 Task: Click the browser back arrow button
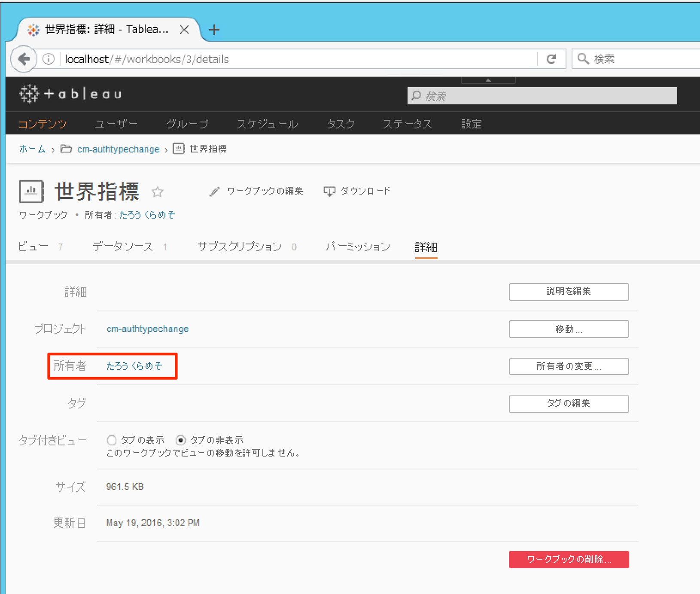point(24,59)
